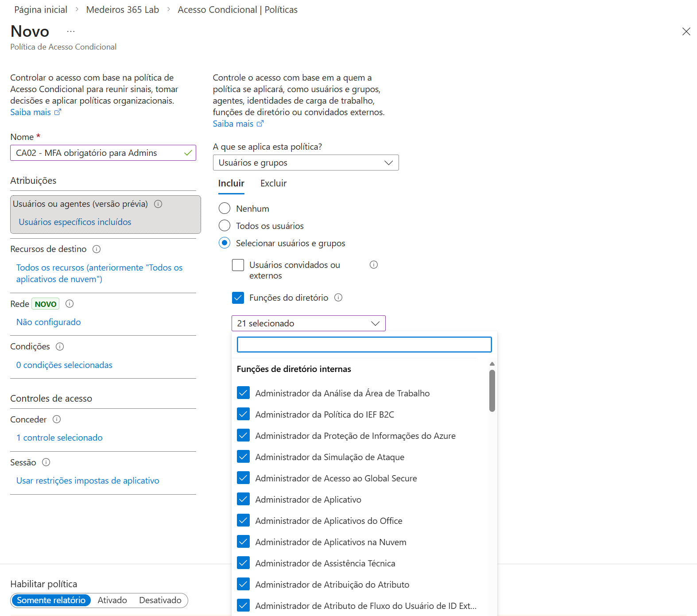Switch to the Excluir tab
Viewport: 697px width, 616px height.
(x=273, y=183)
